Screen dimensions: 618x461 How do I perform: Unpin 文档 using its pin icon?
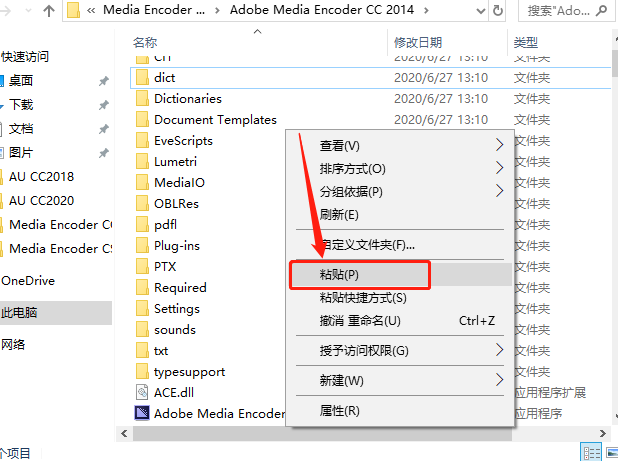104,129
